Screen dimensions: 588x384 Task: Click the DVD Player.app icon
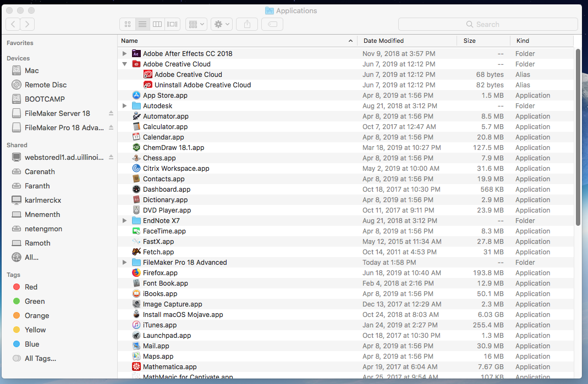136,210
